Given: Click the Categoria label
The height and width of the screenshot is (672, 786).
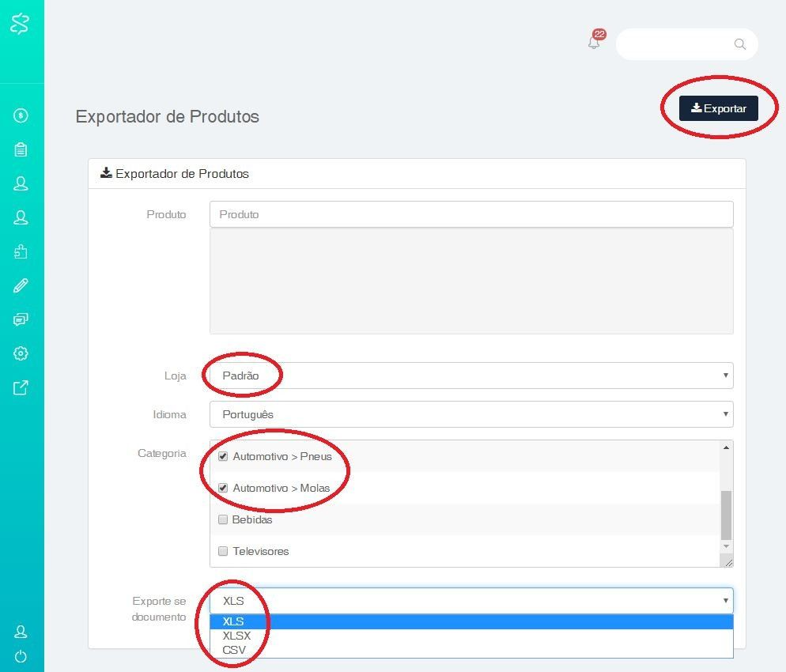Looking at the screenshot, I should pyautogui.click(x=162, y=454).
